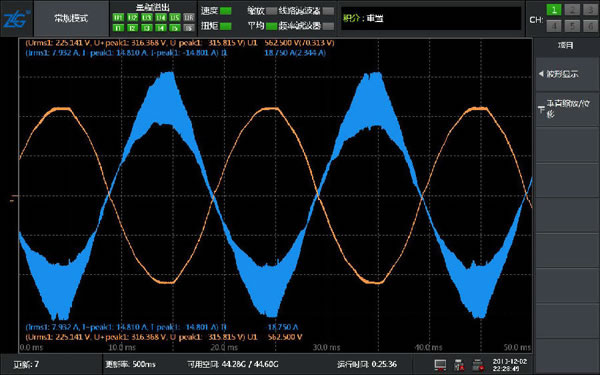The height and width of the screenshot is (375, 600).
Task: Toggle the U2 display indicator
Action: tap(132, 18)
